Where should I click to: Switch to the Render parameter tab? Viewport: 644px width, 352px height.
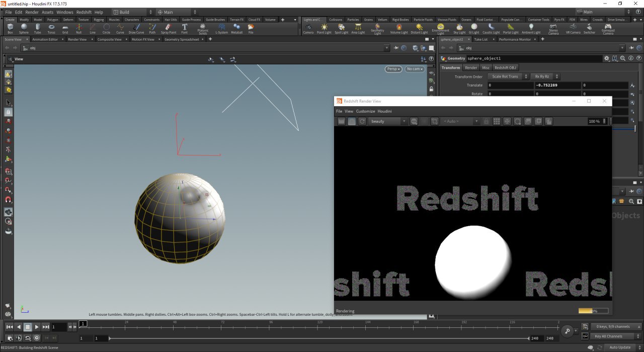coord(471,67)
